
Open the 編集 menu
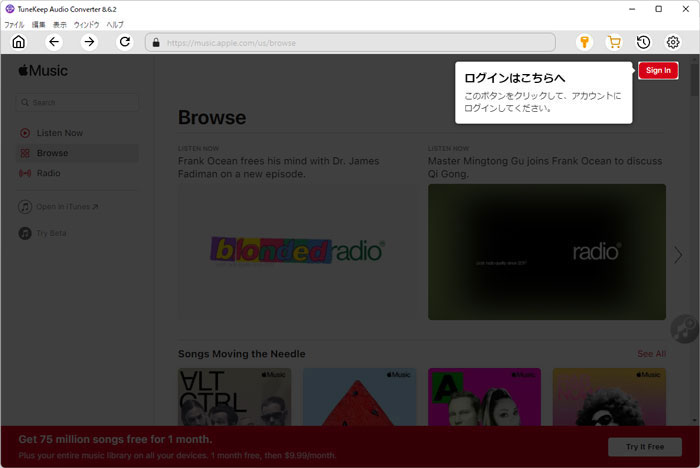pyautogui.click(x=38, y=25)
